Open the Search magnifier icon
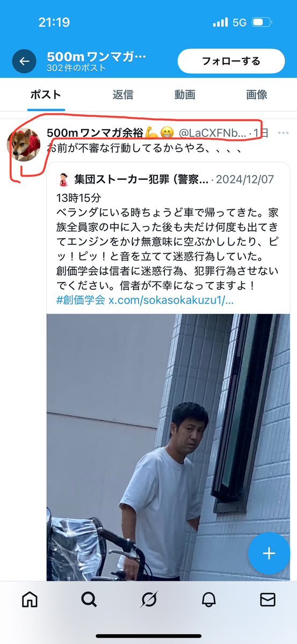 [89, 599]
